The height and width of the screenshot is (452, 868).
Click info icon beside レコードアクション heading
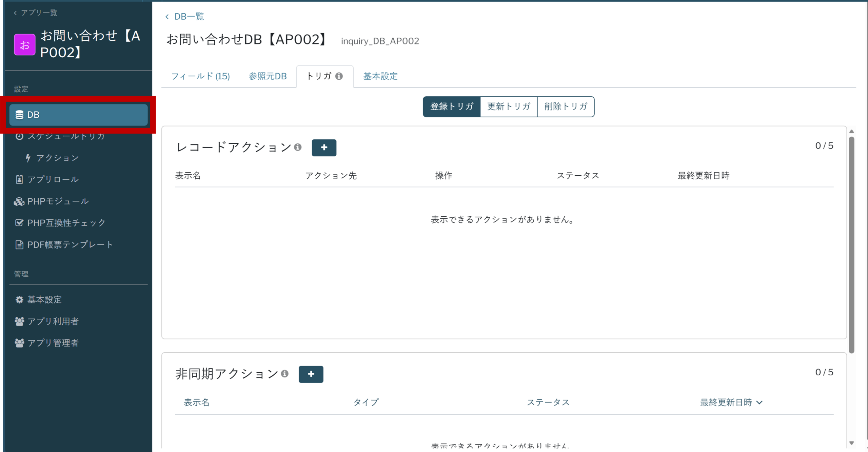pos(298,147)
